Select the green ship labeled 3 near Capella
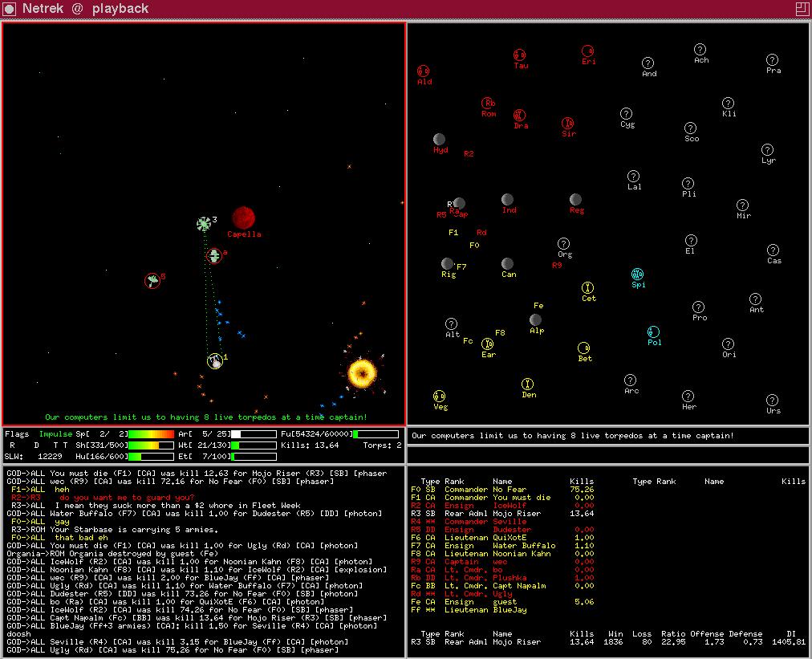 pyautogui.click(x=204, y=224)
